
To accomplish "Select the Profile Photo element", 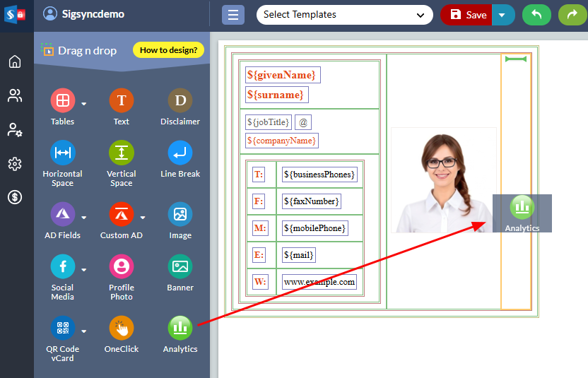I will (122, 267).
